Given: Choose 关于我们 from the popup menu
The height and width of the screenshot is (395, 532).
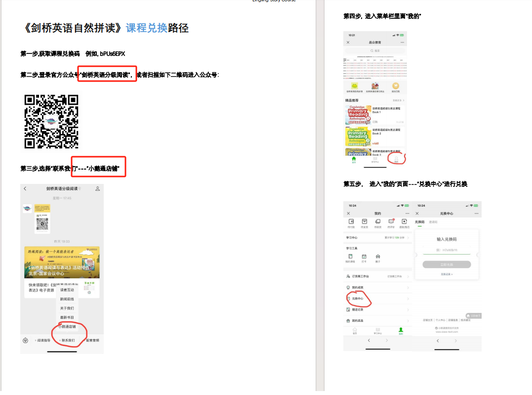Looking at the screenshot, I should (67, 308).
